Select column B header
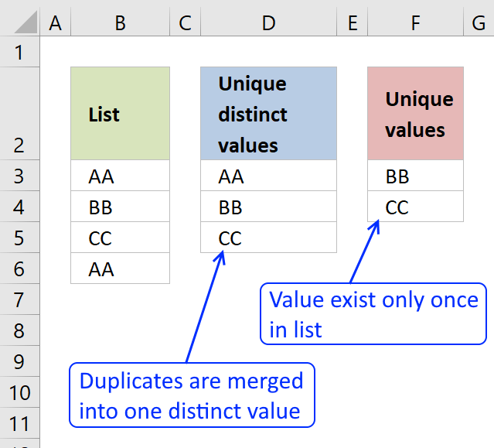Screen dimensions: 494x448 [120, 23]
